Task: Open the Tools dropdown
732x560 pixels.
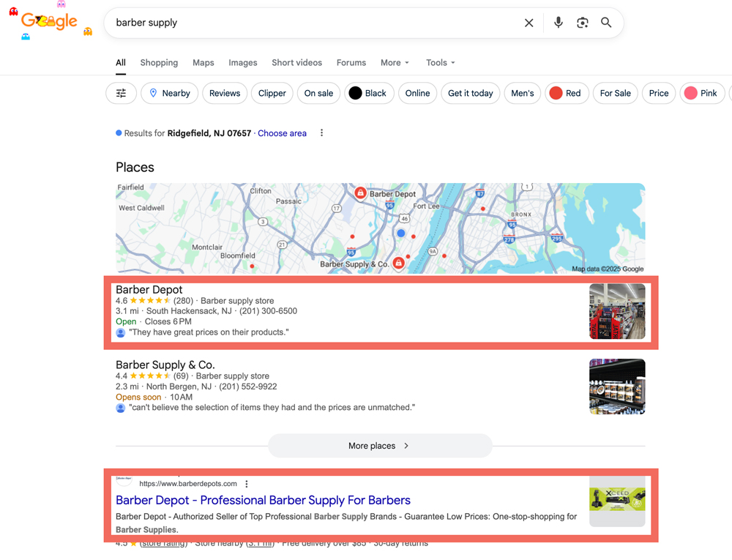Action: pos(440,63)
